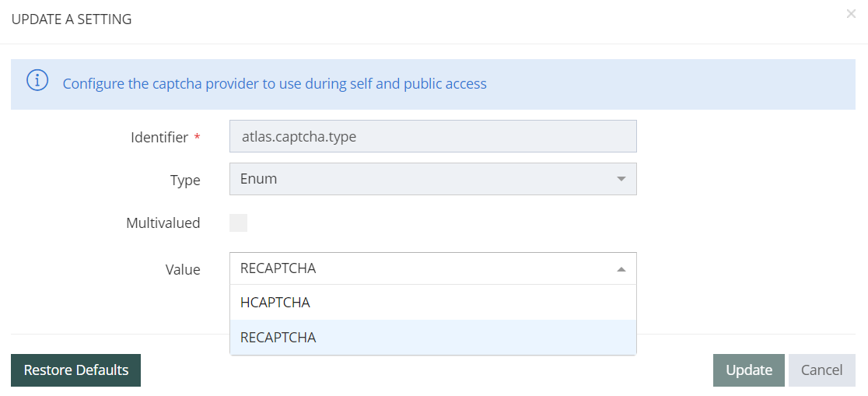Click the Identifier field label
The image size is (868, 396).
[x=159, y=138]
